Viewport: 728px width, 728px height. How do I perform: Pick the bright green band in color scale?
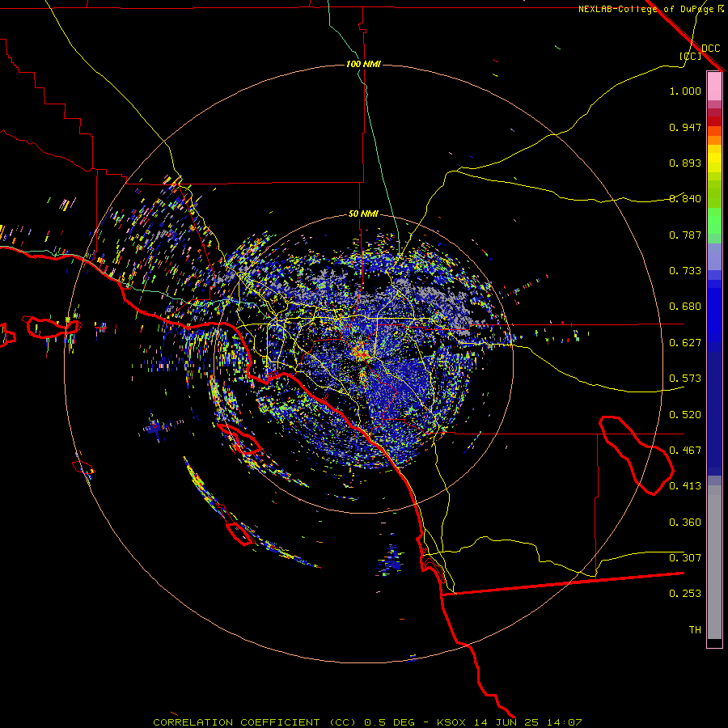click(x=714, y=221)
